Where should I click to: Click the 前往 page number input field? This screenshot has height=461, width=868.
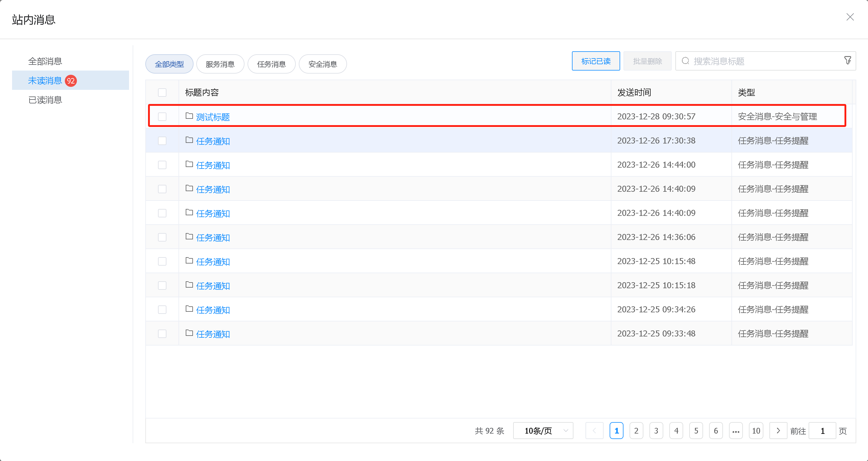tap(822, 431)
